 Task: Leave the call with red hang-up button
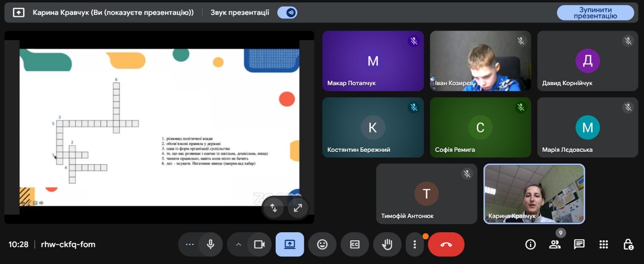(x=446, y=244)
